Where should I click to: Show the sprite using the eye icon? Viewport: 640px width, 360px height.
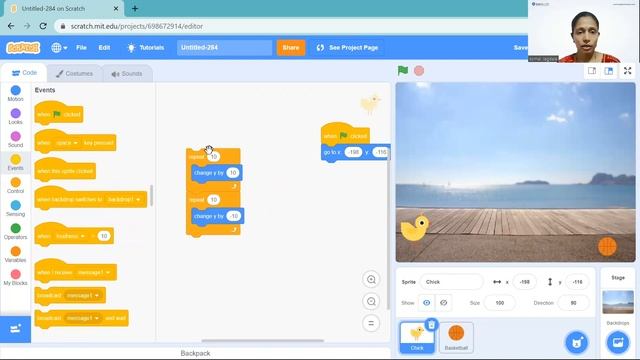(427, 303)
